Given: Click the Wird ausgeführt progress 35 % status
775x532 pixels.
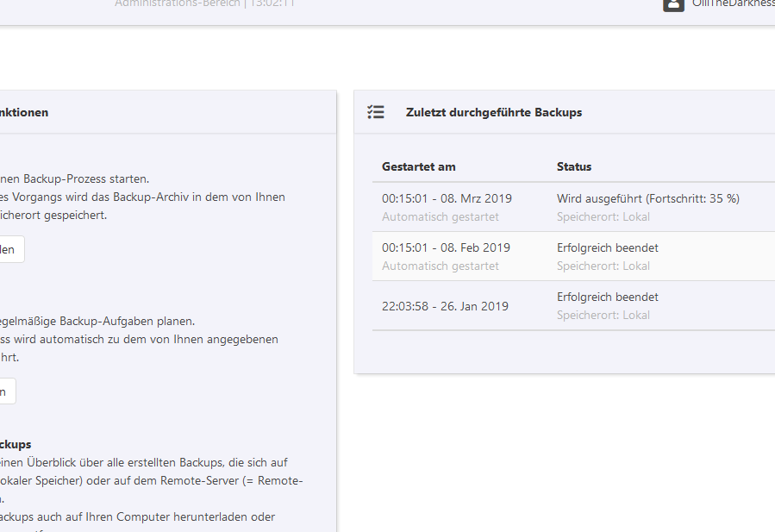Looking at the screenshot, I should pyautogui.click(x=647, y=198).
